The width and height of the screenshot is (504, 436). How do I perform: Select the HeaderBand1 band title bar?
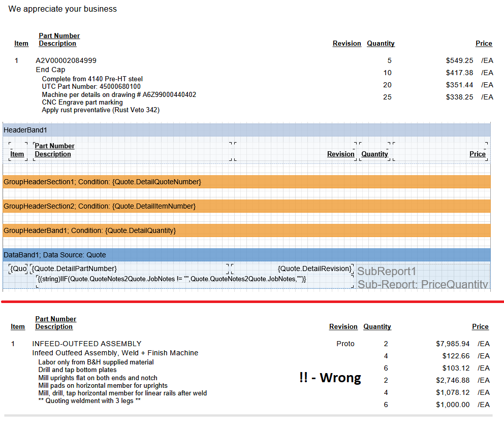tap(246, 130)
